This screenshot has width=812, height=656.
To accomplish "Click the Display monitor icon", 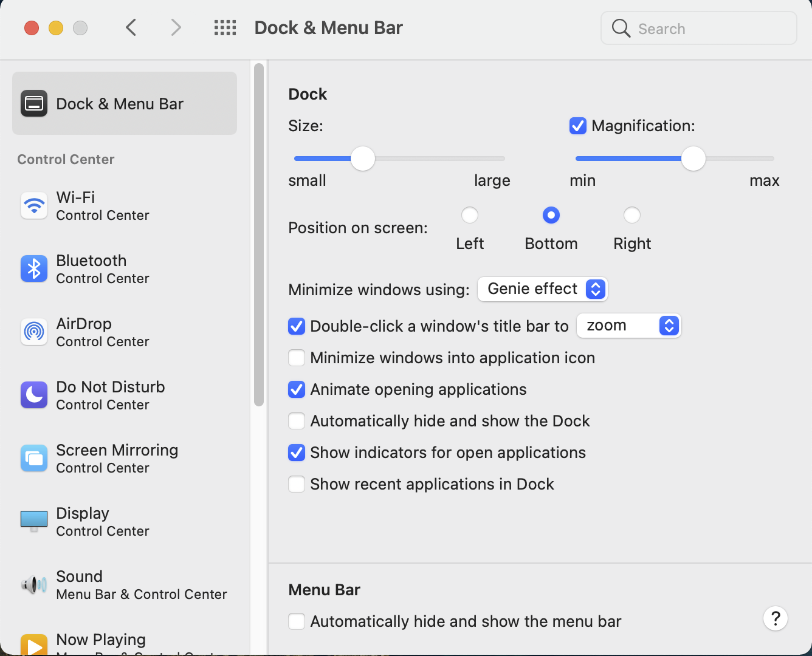I will click(x=34, y=521).
